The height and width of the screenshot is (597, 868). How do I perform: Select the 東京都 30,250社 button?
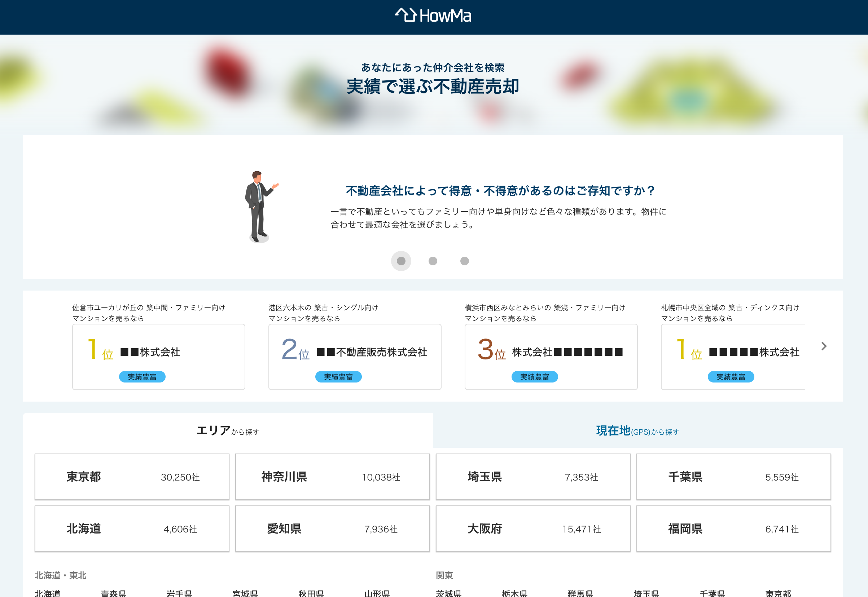point(132,477)
